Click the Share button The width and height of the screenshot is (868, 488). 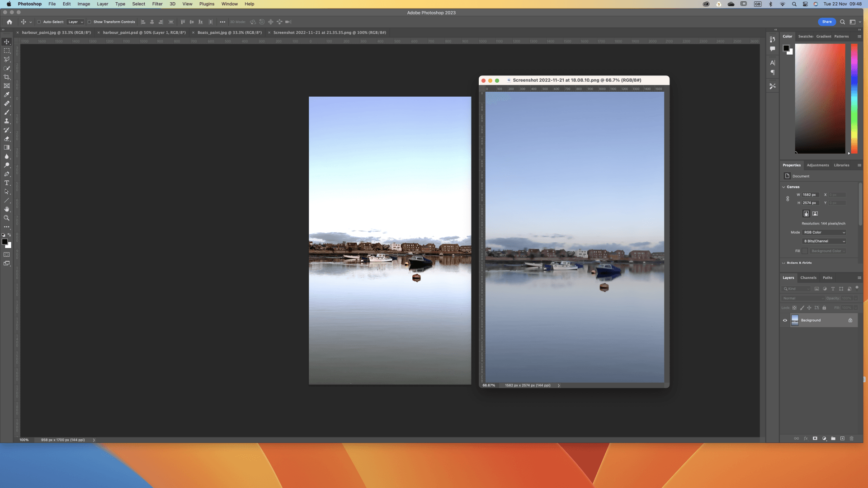tap(826, 22)
